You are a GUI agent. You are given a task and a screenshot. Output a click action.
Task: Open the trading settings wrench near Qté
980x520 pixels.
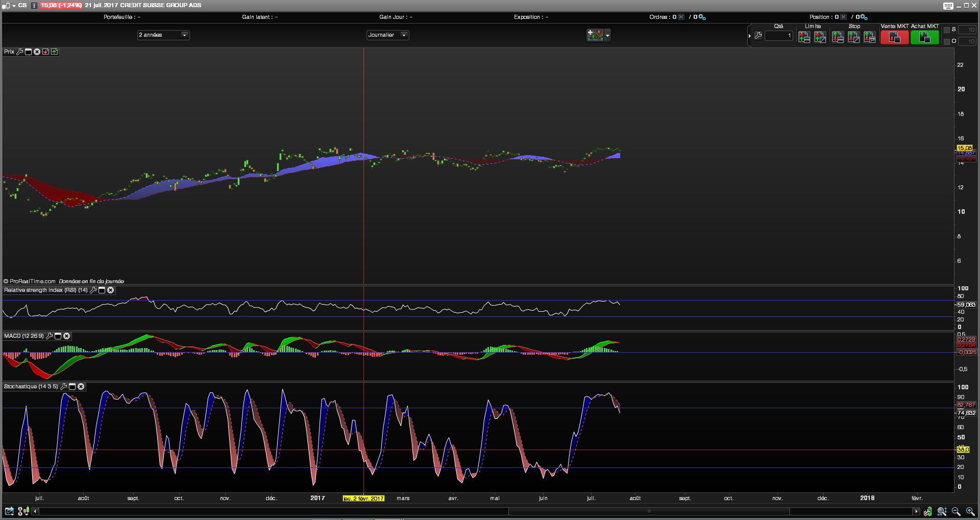click(x=758, y=36)
